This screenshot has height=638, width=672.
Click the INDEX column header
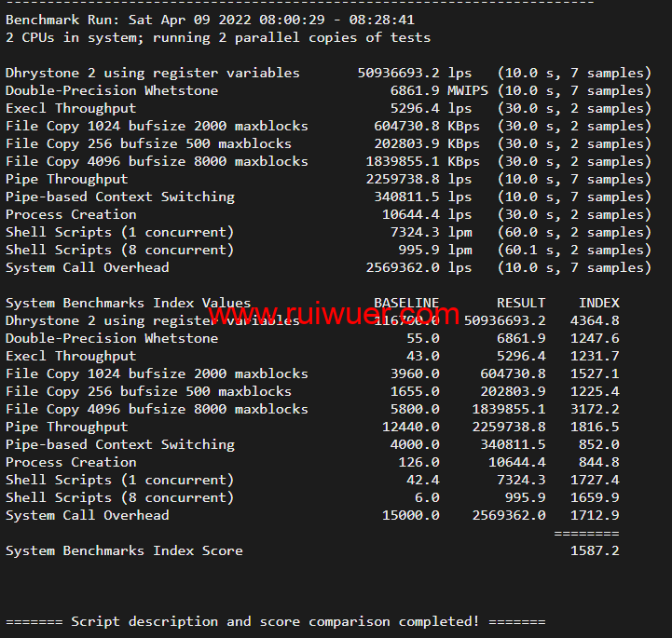pyautogui.click(x=598, y=303)
